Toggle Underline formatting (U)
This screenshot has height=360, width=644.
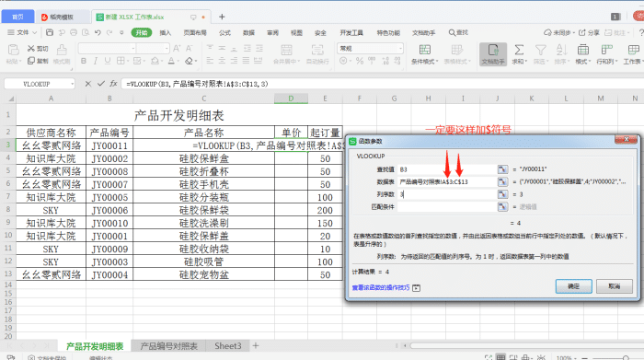pos(108,61)
